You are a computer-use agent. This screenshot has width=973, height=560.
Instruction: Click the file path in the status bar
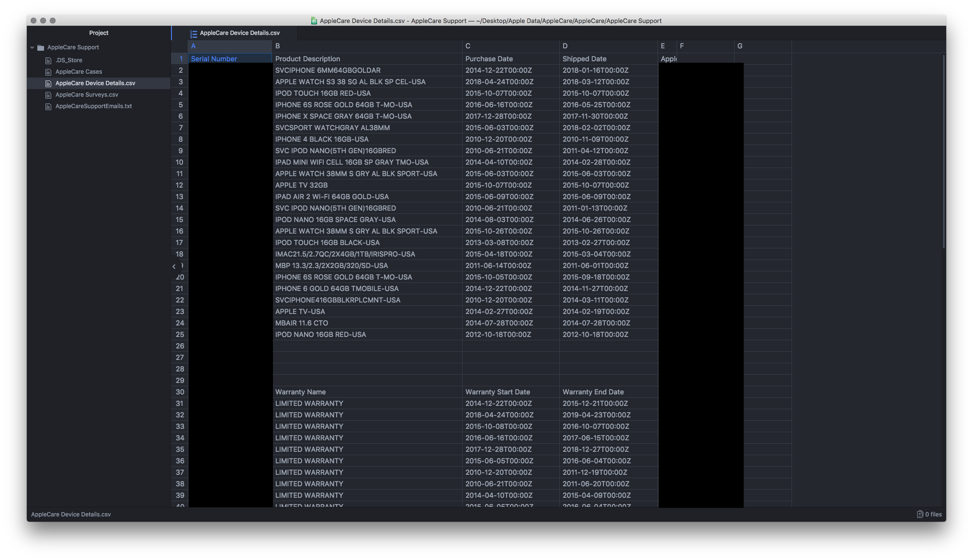pyautogui.click(x=71, y=515)
